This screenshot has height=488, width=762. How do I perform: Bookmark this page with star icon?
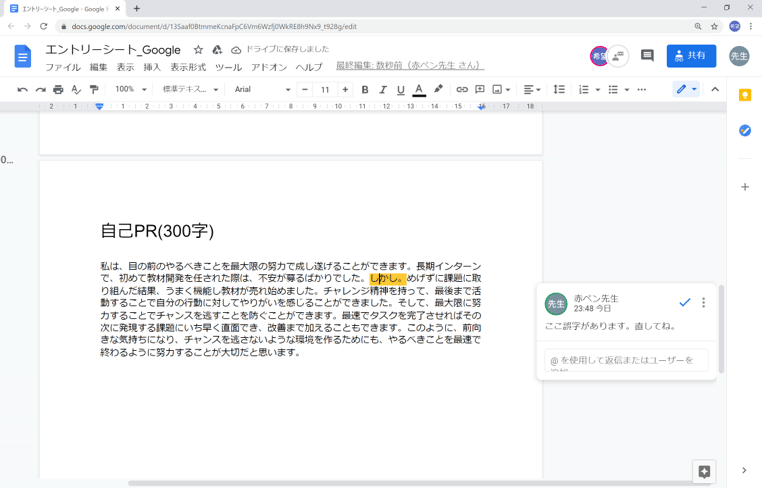pos(714,26)
